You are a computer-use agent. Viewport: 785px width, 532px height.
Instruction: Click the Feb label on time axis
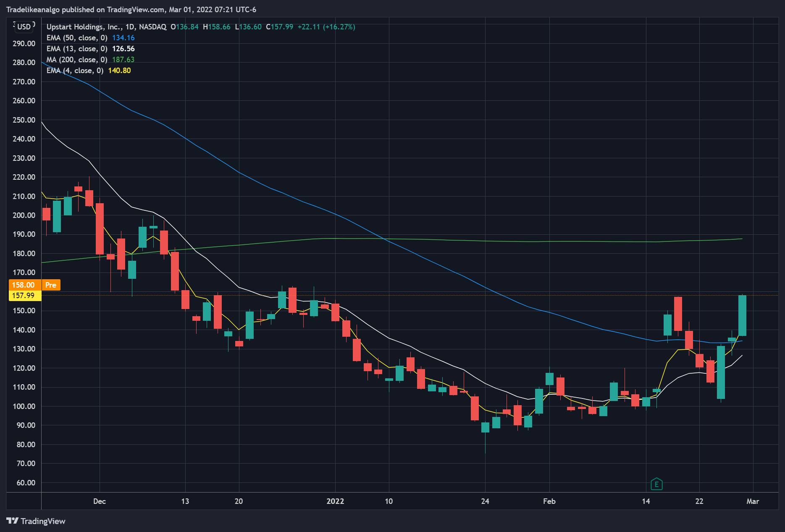tap(549, 501)
